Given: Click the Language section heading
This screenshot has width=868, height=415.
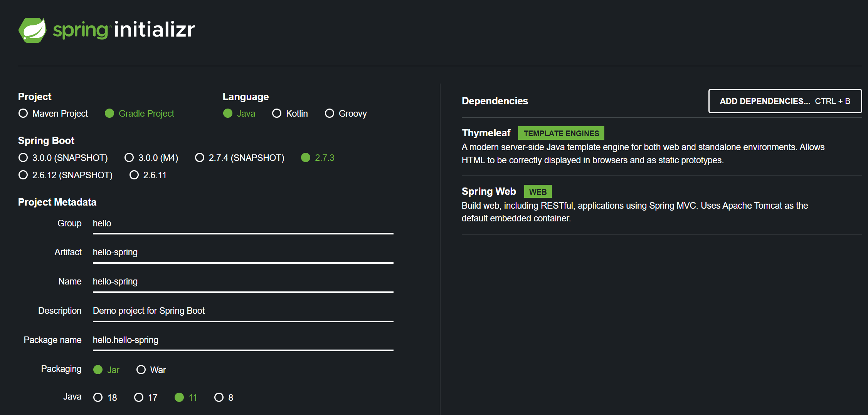Looking at the screenshot, I should 246,97.
